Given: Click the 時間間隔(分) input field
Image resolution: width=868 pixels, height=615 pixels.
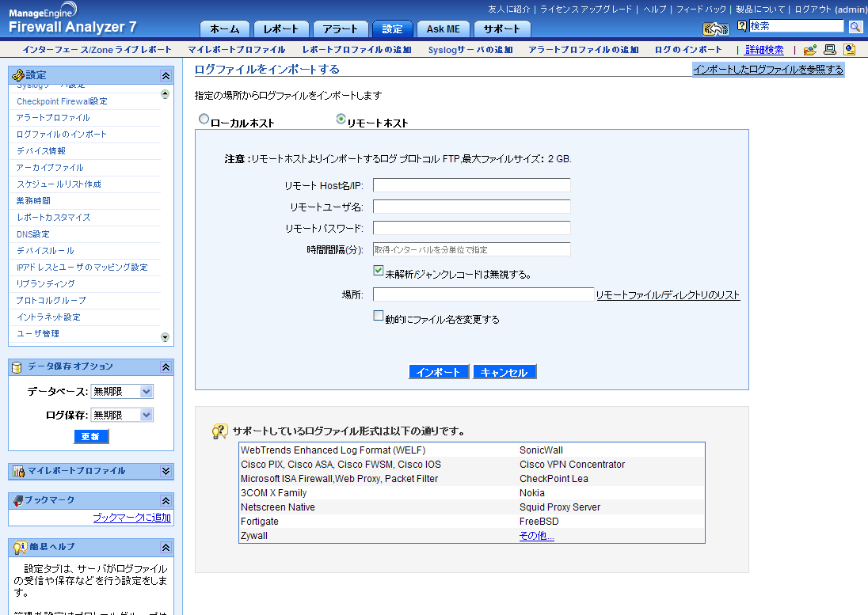Looking at the screenshot, I should (472, 249).
